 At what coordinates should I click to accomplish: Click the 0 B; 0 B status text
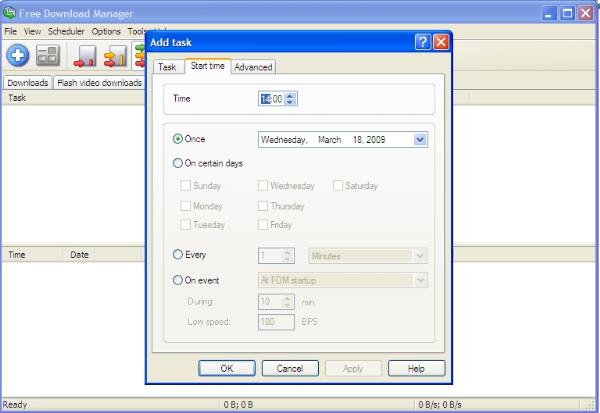tap(238, 405)
